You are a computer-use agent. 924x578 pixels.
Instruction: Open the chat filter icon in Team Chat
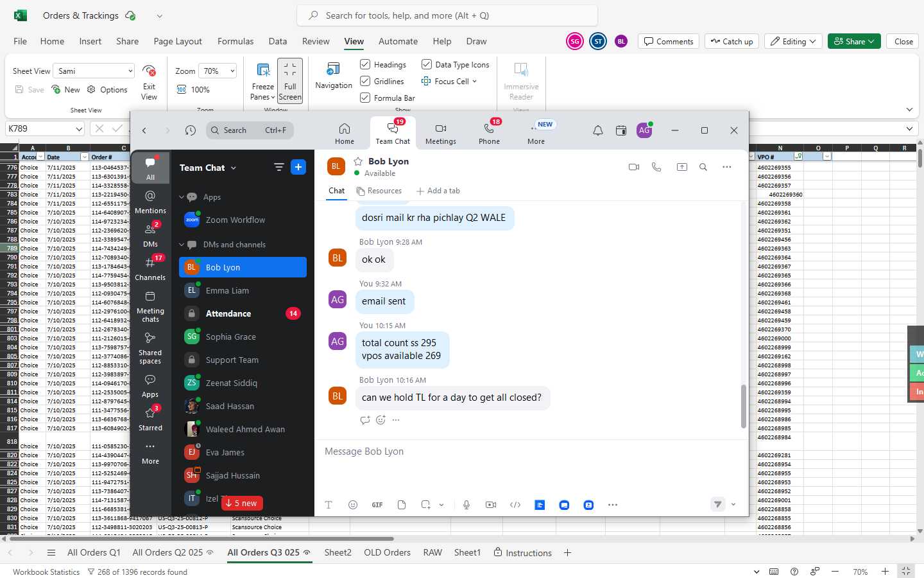278,167
